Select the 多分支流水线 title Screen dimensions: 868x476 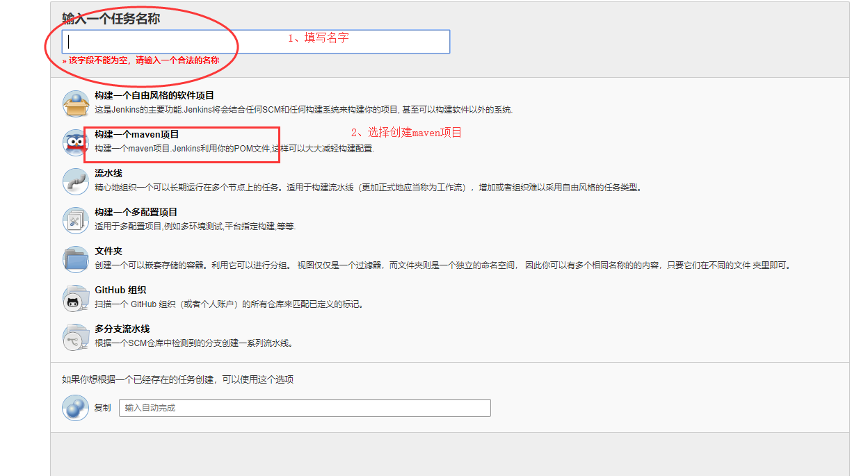click(122, 329)
